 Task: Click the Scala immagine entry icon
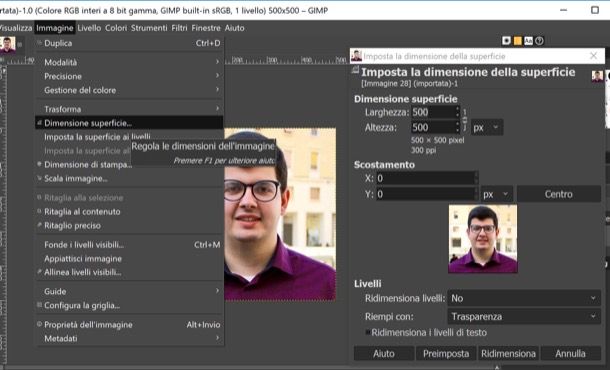tap(39, 178)
